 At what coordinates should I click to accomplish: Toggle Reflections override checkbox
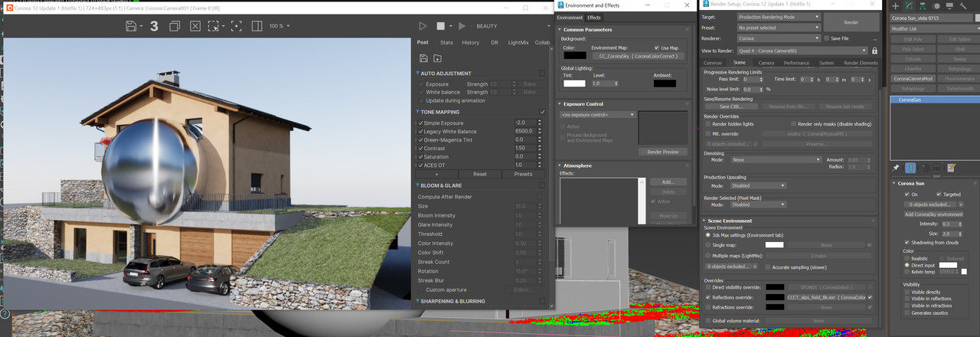coord(708,297)
